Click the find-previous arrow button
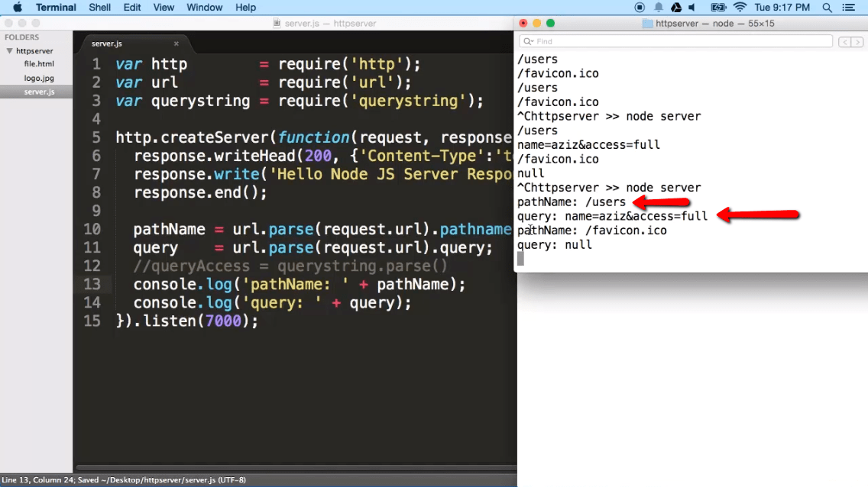 click(x=845, y=41)
